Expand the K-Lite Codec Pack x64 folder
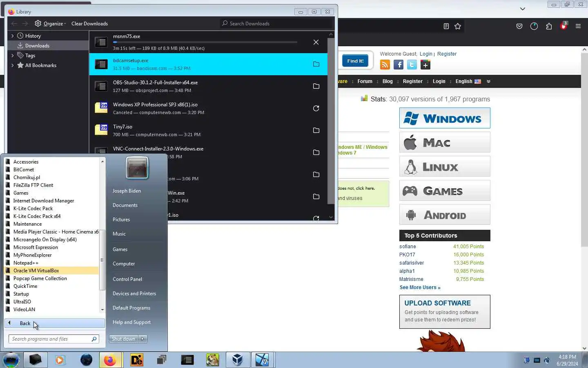588x368 pixels. pyautogui.click(x=51, y=216)
